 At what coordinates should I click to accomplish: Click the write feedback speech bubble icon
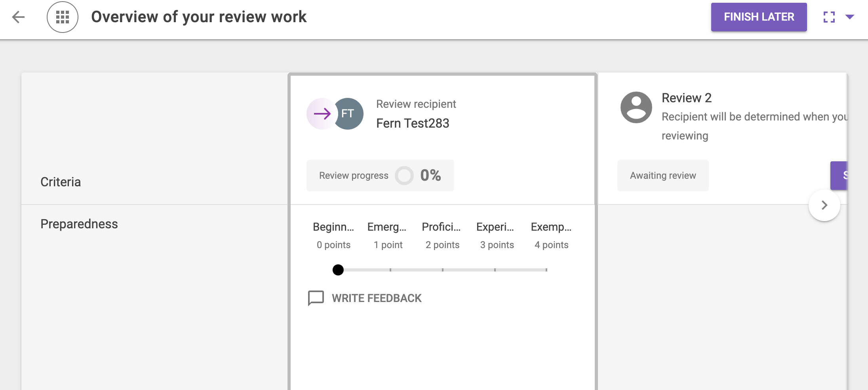click(x=316, y=298)
